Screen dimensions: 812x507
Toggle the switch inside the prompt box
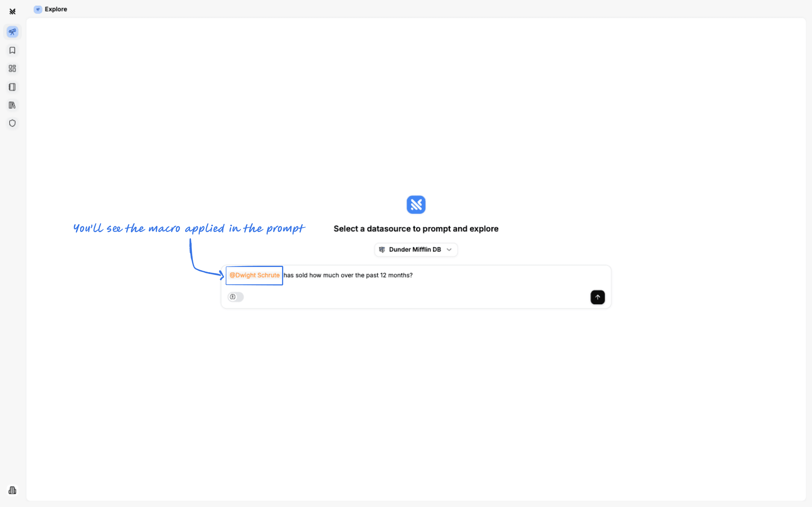235,297
